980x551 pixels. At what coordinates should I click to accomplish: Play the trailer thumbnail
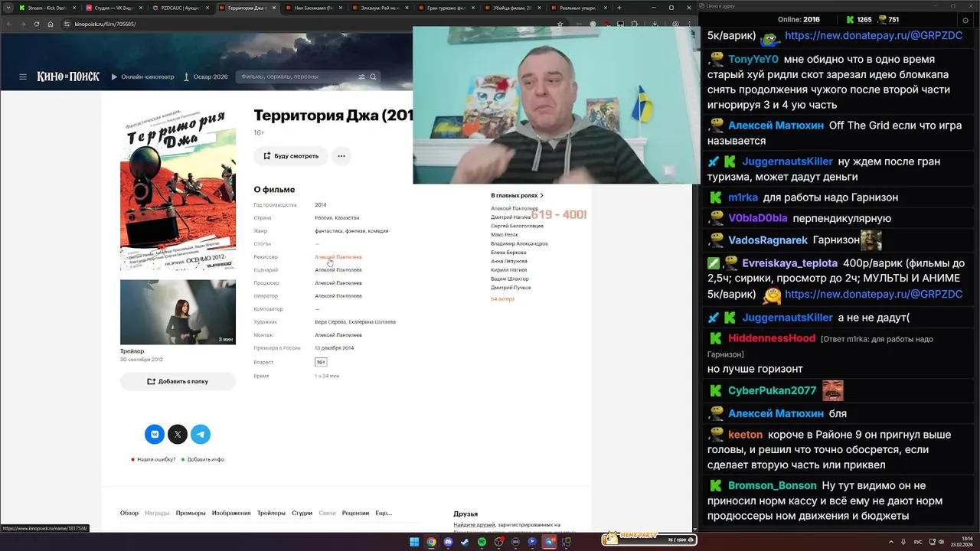pos(178,311)
